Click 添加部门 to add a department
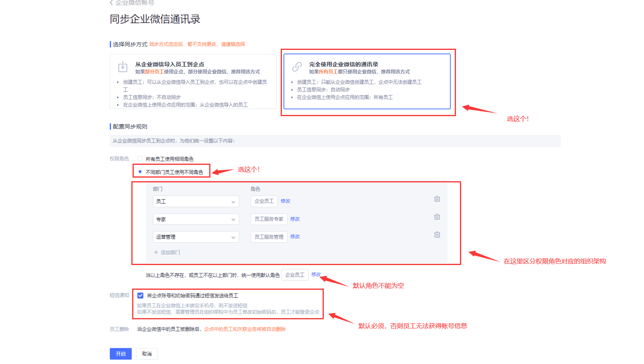 [x=167, y=253]
